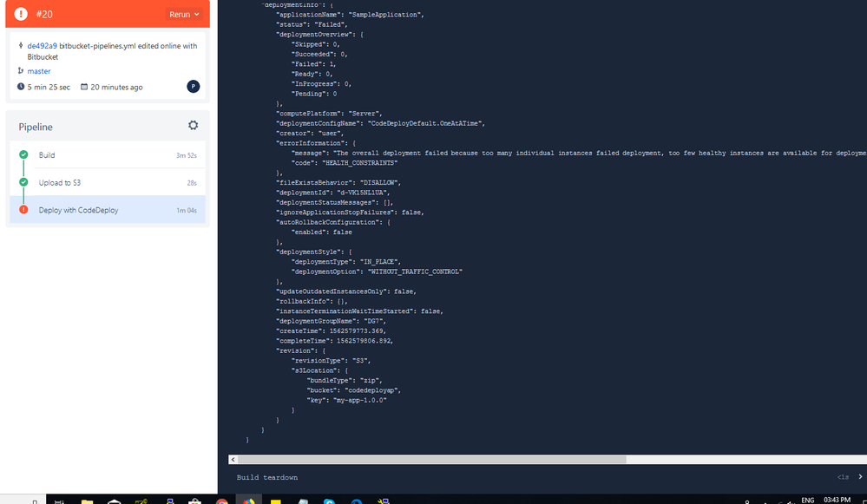Viewport: 867px width, 504px height.
Task: Click the log line '"fileExistsBehavior": "DISALLOW"'
Action: pos(338,182)
